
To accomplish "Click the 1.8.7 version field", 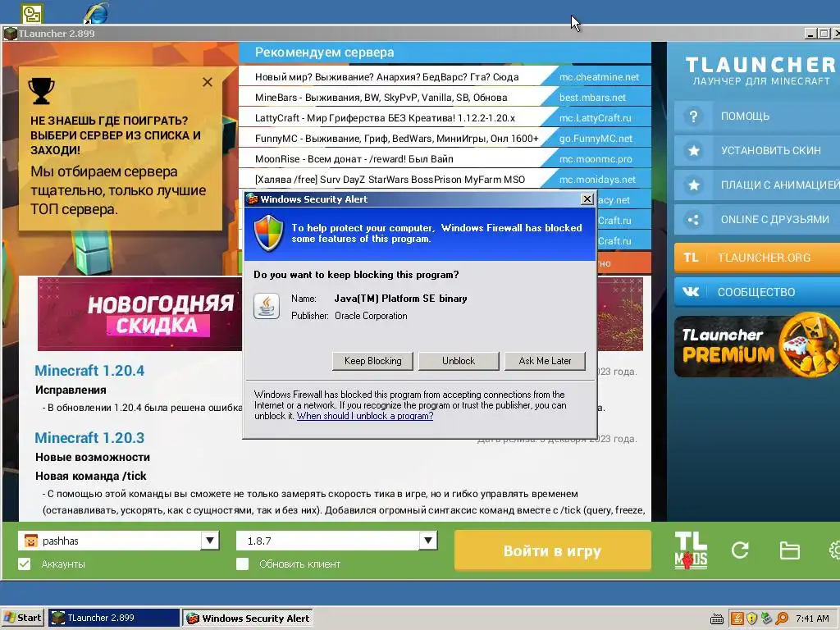I will tap(327, 541).
